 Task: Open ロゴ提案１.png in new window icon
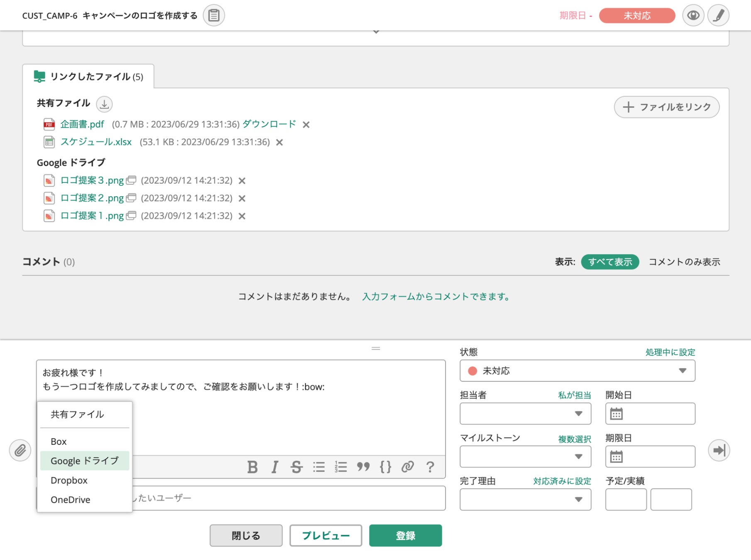(131, 216)
